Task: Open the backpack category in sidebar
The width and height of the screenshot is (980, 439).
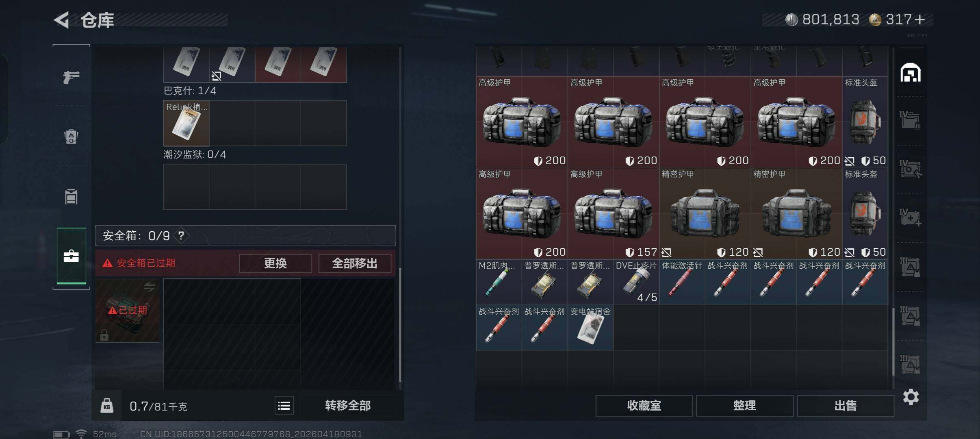Action: click(x=71, y=136)
